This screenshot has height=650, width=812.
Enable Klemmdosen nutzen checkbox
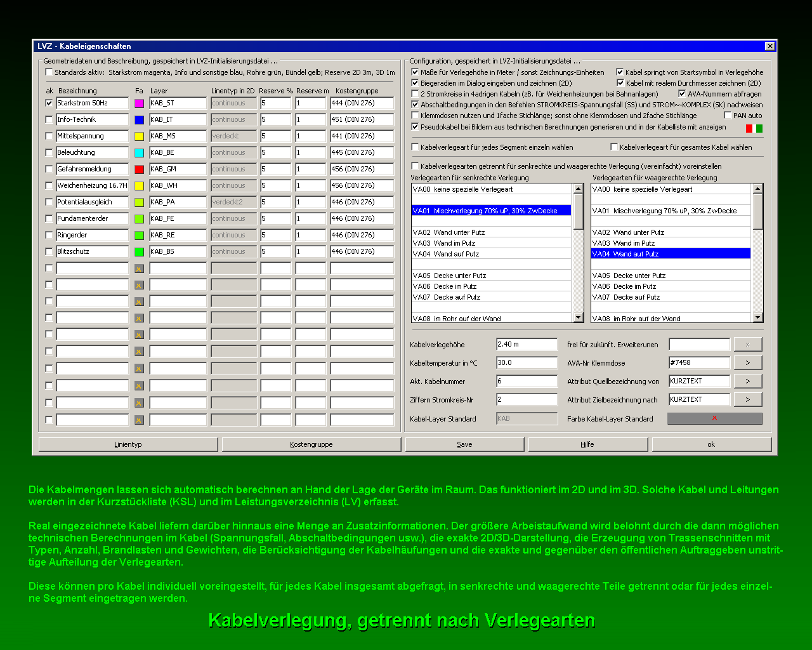[415, 116]
